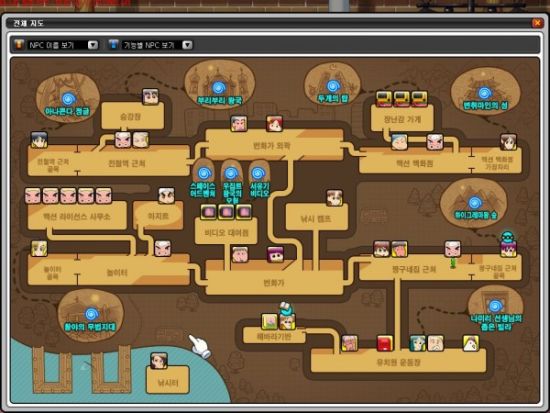Open the NPC 이름 보기 dropdown arrow
This screenshot has height=413, width=550.
click(93, 45)
